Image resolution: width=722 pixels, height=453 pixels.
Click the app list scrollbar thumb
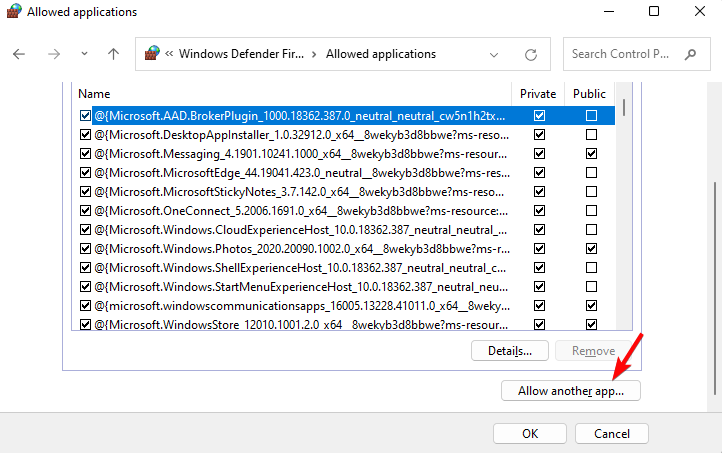tap(624, 108)
